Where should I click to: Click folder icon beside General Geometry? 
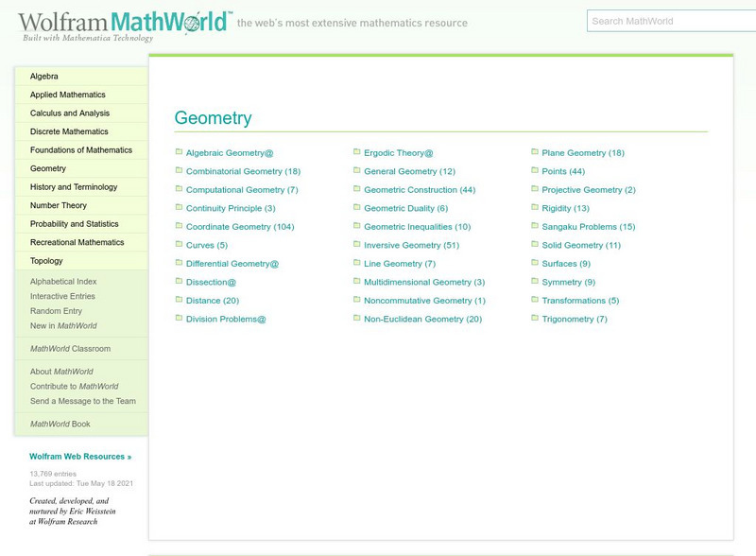(357, 170)
